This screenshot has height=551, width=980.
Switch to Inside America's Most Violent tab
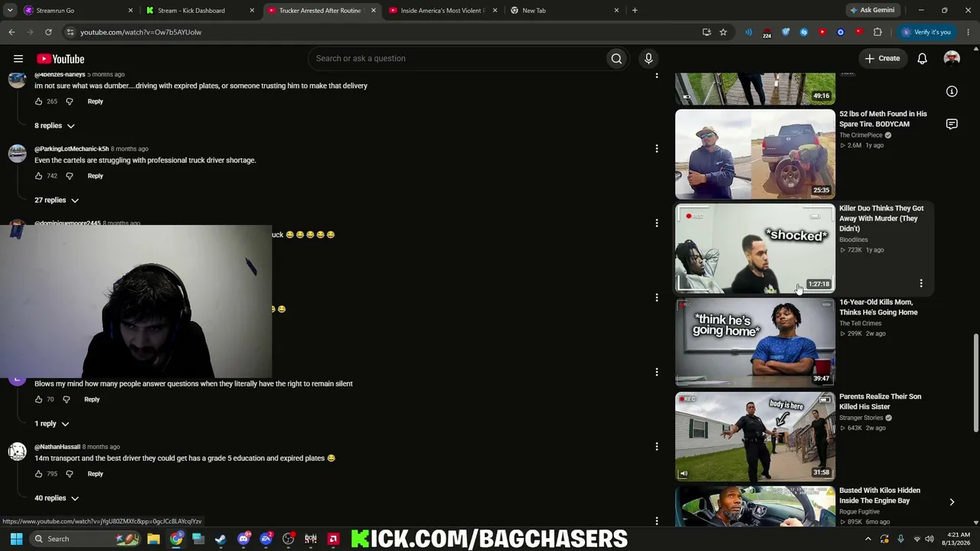[443, 11]
